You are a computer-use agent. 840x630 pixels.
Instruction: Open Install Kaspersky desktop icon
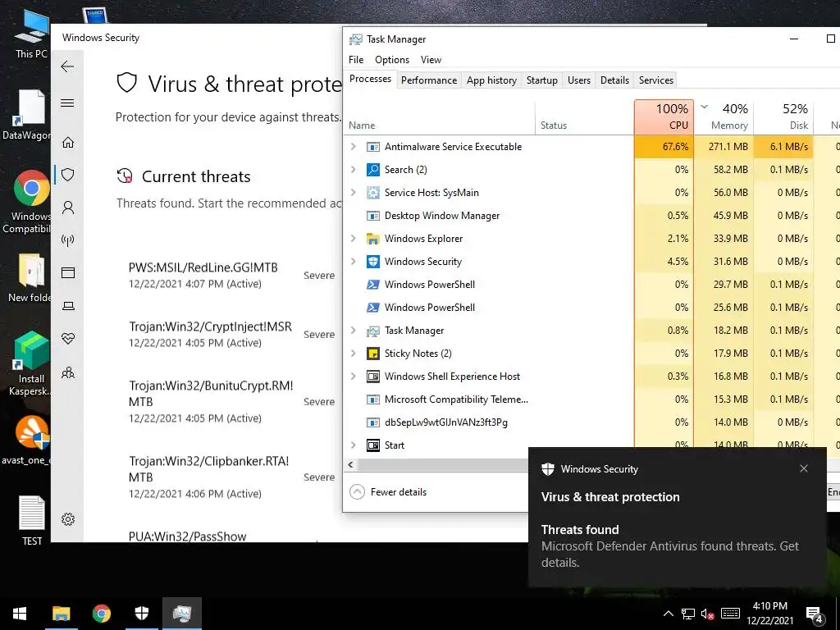(31, 364)
